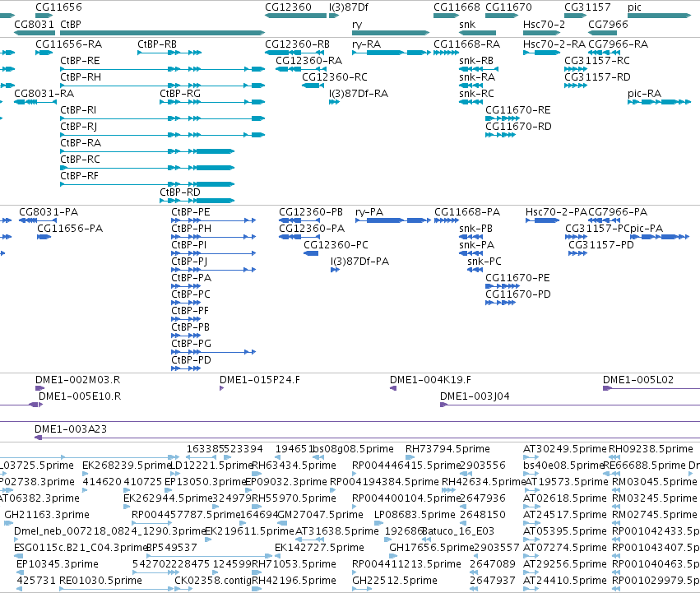Select the CG8031 gene label
700x593 pixels.
[x=34, y=24]
